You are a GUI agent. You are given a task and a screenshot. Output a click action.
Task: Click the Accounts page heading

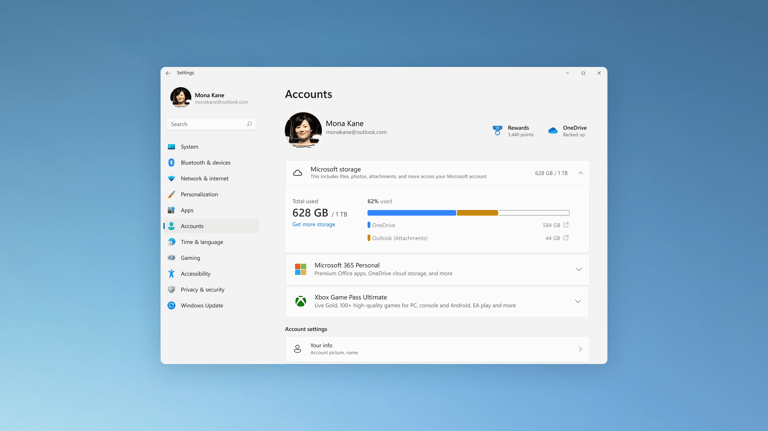(309, 94)
